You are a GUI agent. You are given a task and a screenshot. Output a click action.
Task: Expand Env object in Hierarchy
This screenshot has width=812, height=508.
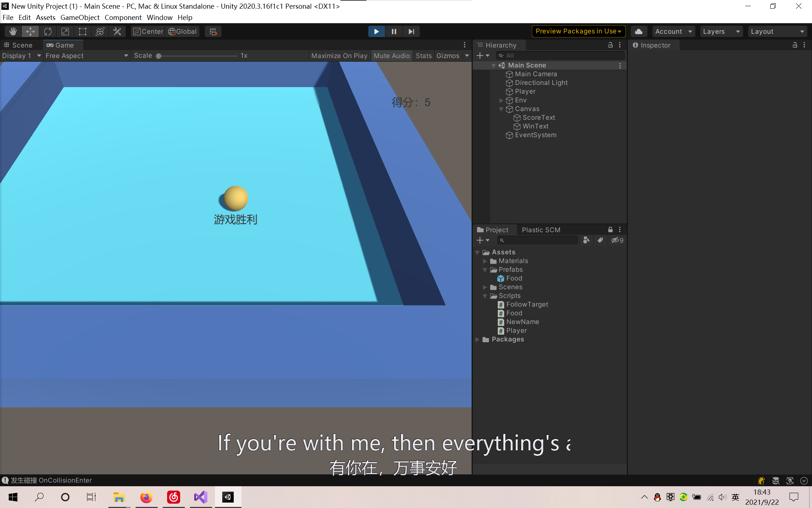(x=501, y=101)
